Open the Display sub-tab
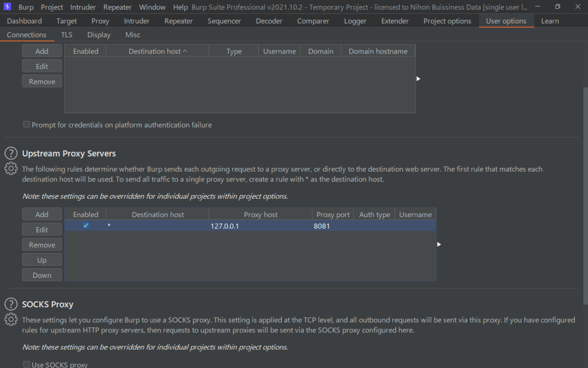 (99, 35)
